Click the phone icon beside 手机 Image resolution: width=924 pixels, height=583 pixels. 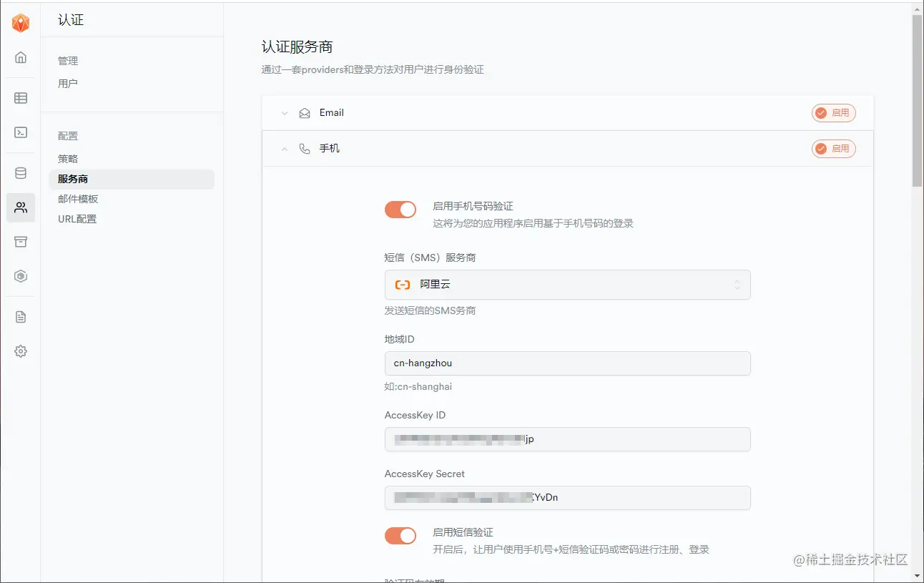click(305, 149)
